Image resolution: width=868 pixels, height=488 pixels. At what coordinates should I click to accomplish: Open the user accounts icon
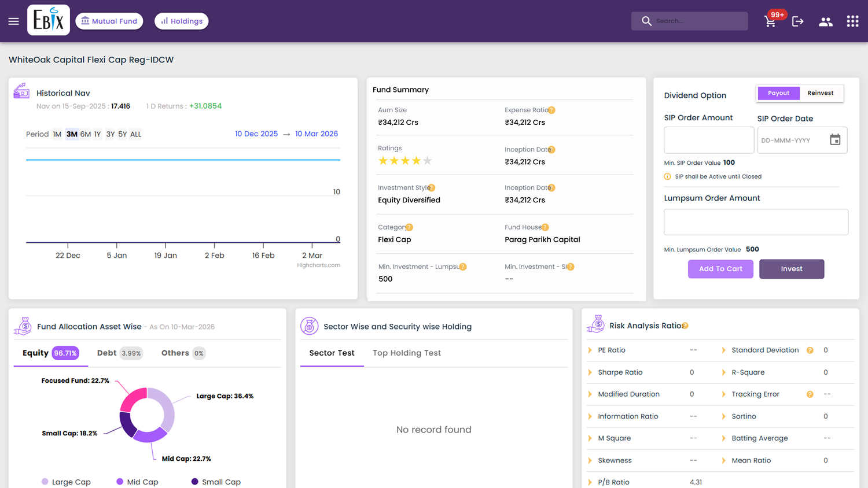click(826, 21)
